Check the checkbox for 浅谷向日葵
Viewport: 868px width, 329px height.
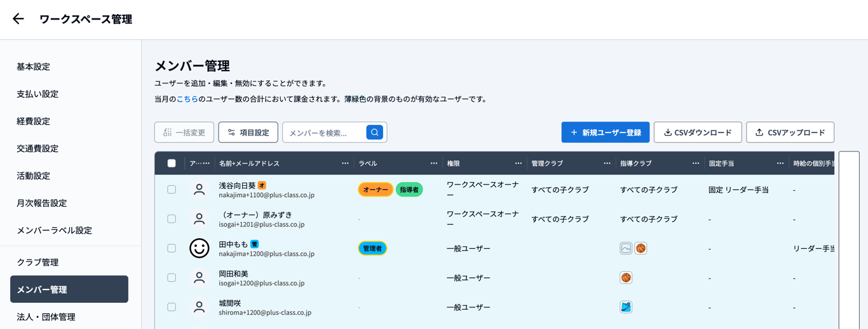(172, 190)
